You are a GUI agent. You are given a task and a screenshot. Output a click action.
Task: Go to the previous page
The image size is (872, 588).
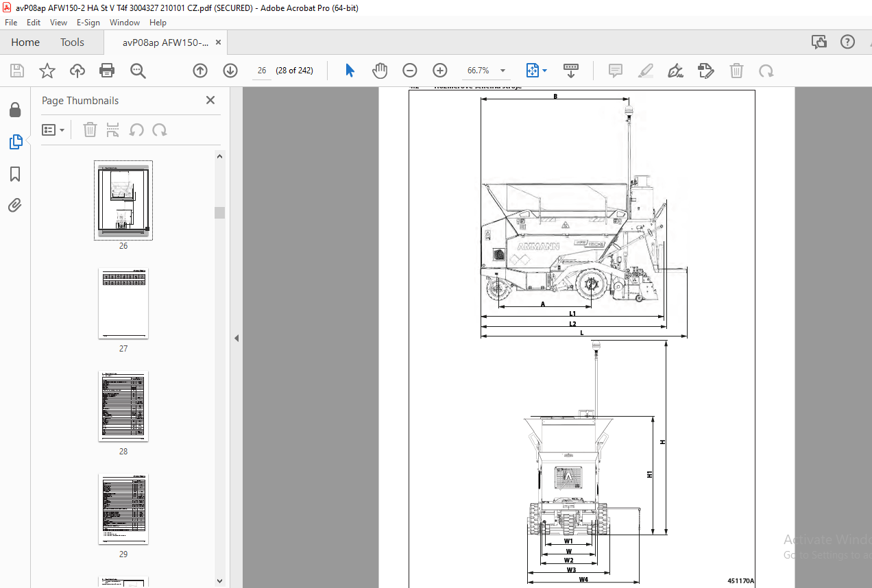tap(200, 71)
